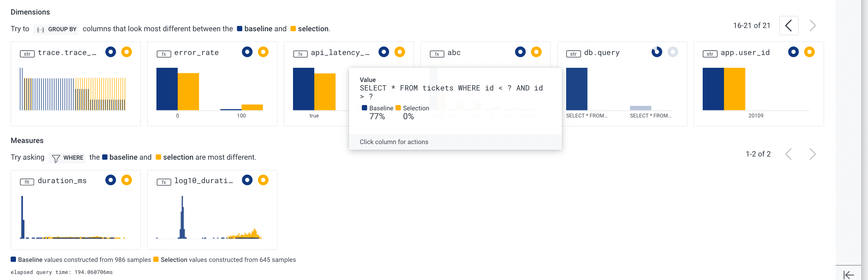Click the fx icon beside error_rate
Screen dimensions: 868x280
point(164,54)
